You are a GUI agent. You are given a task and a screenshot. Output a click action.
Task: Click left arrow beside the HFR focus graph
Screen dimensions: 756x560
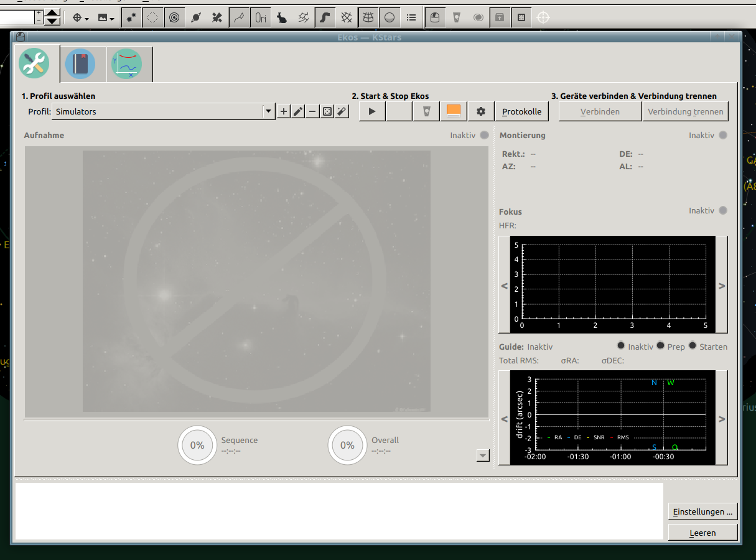(505, 286)
